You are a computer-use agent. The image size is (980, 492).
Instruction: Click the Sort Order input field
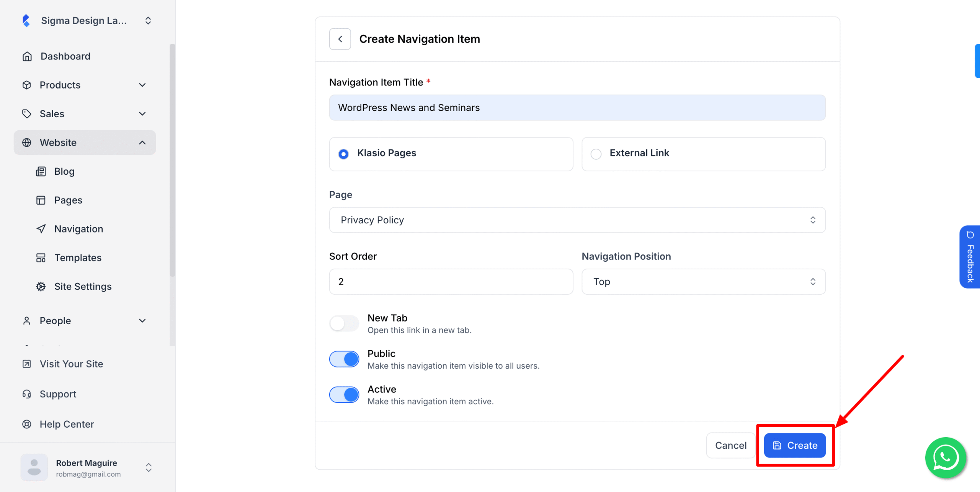(451, 282)
